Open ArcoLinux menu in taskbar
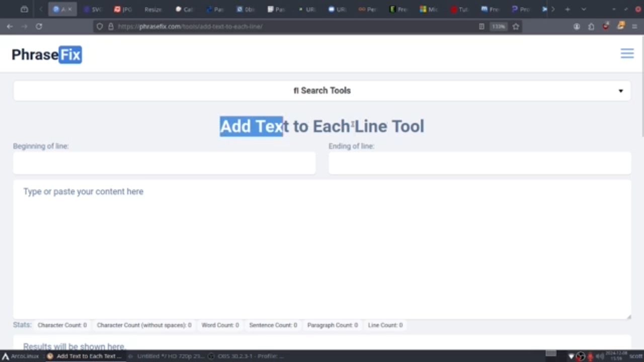This screenshot has width=644, height=362. coord(20,356)
